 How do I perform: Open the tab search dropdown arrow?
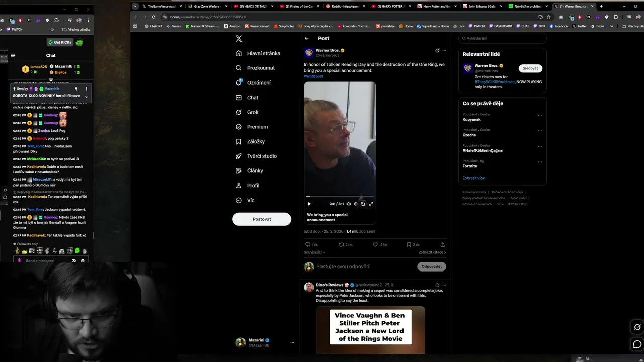(x=135, y=6)
